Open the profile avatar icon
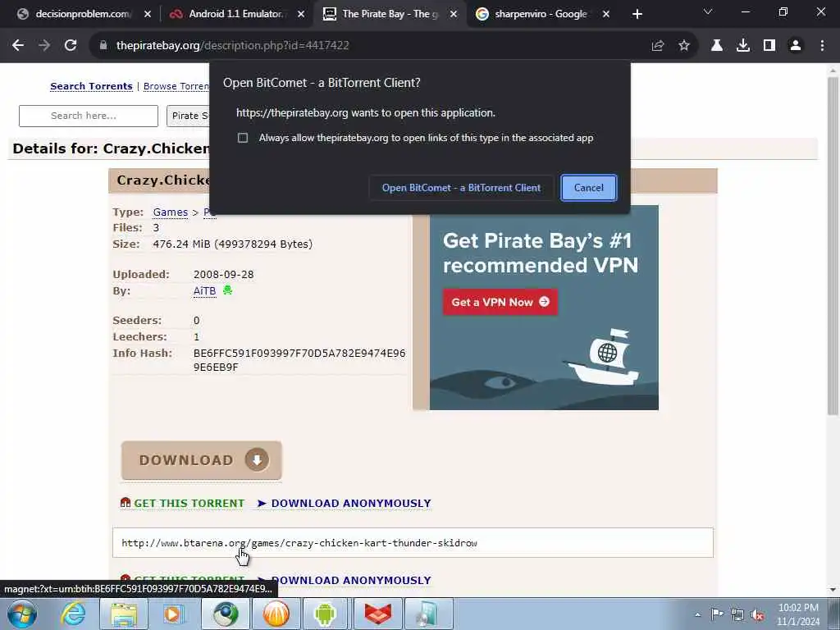Image resolution: width=840 pixels, height=630 pixels. pos(796,46)
